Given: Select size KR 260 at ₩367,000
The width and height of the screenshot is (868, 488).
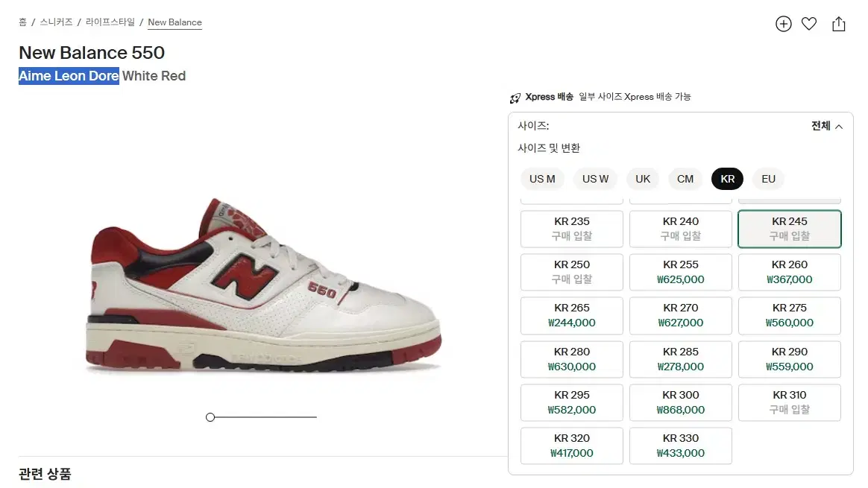Looking at the screenshot, I should [790, 272].
